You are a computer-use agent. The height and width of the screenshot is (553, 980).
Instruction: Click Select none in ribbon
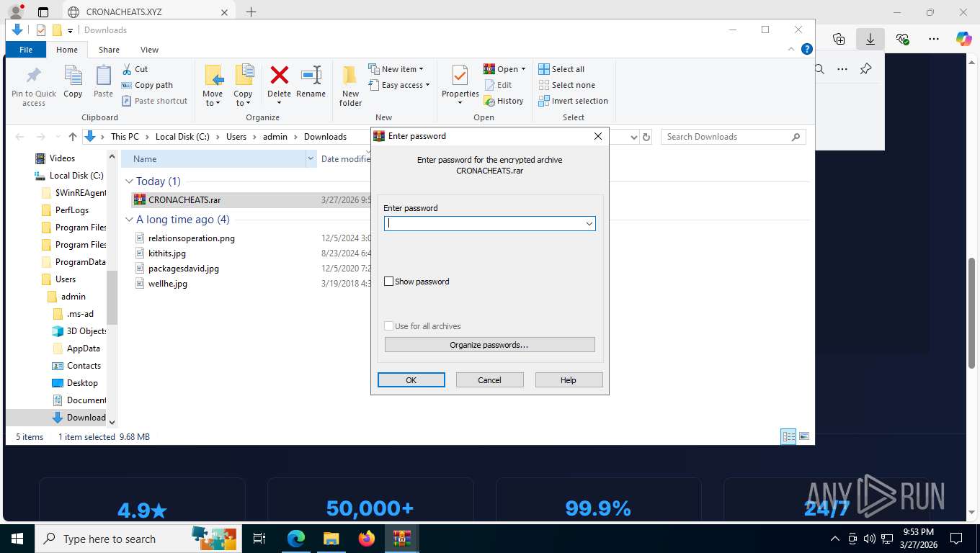click(x=566, y=85)
